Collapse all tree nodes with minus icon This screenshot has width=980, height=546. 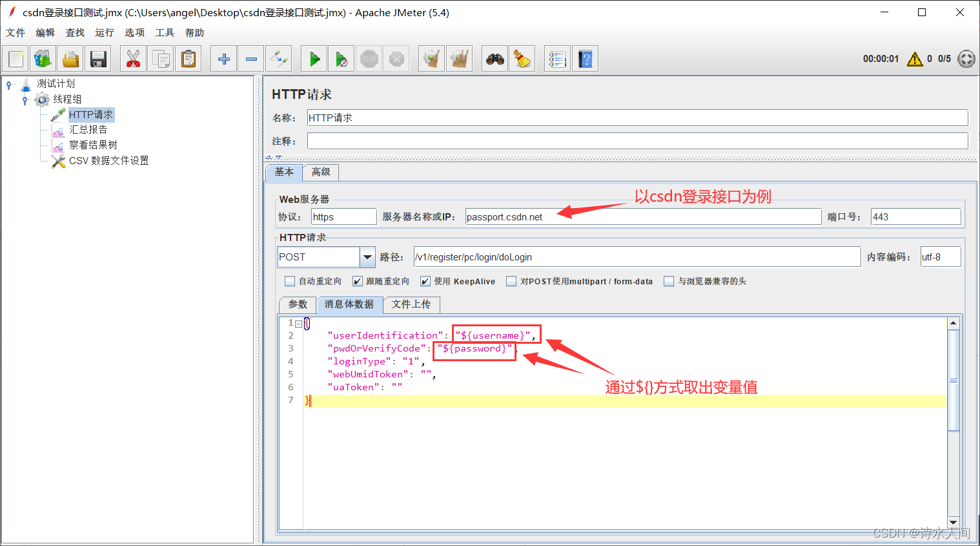tap(251, 59)
